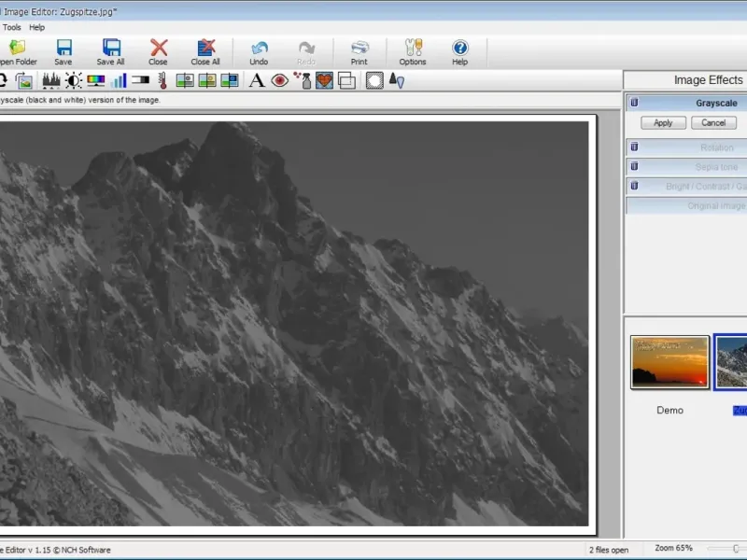Select the Add Text tool icon
747x560 pixels.
pyautogui.click(x=257, y=81)
